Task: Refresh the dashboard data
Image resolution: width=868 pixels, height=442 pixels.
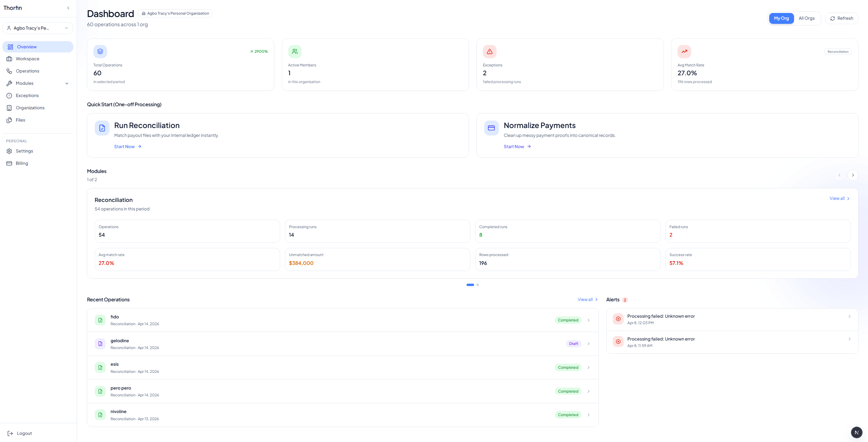Action: point(841,18)
